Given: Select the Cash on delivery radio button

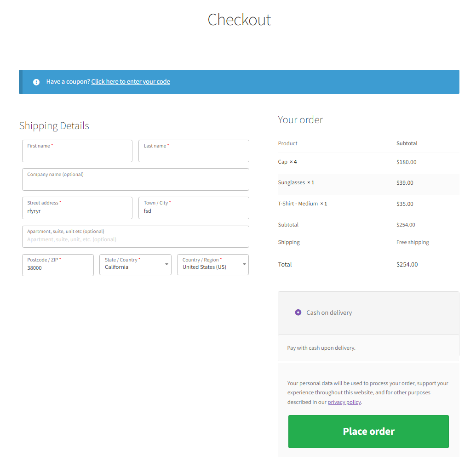Looking at the screenshot, I should (x=298, y=313).
